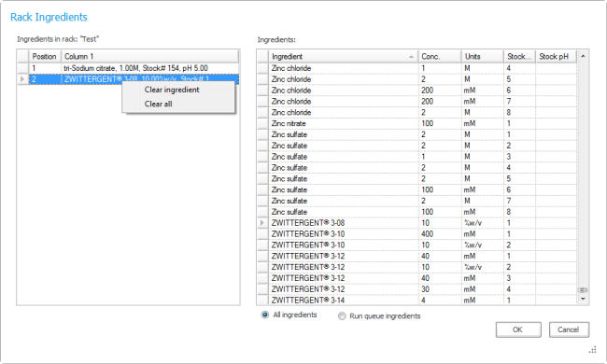This screenshot has width=607, height=364.
Task: Select Zinc chloride 200 mM stock 6 row
Action: [417, 91]
